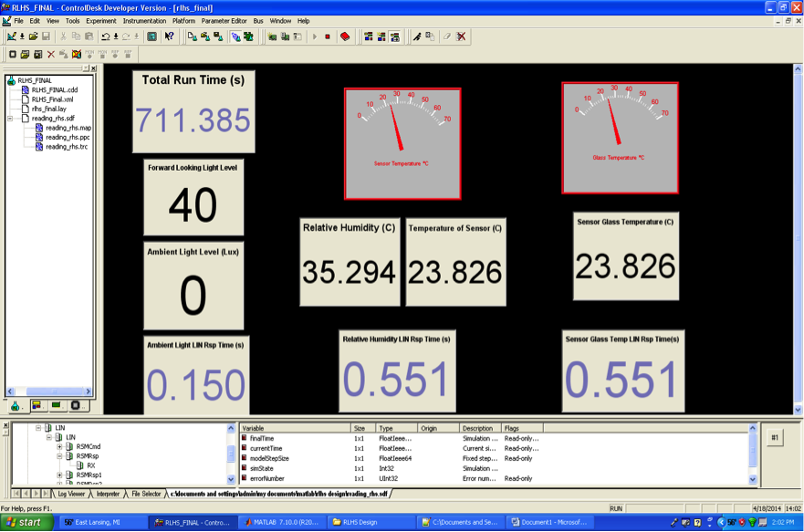Switch to the Interpreter tab

pos(108,494)
